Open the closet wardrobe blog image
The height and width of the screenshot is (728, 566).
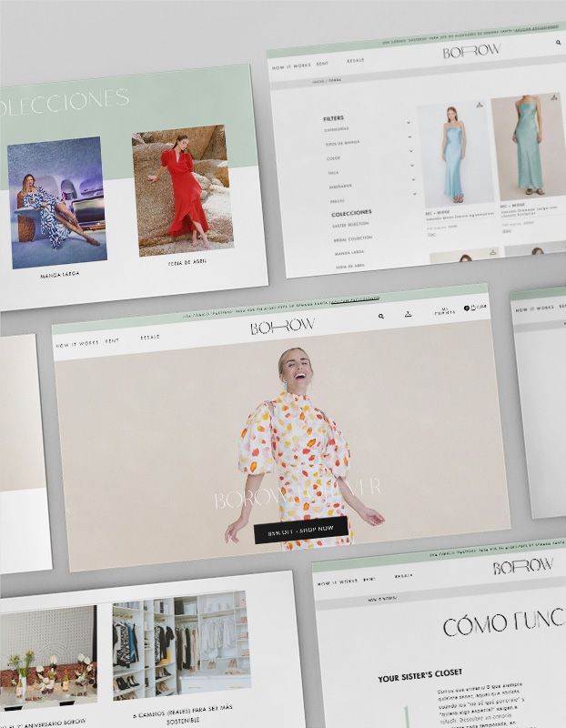[x=182, y=646]
